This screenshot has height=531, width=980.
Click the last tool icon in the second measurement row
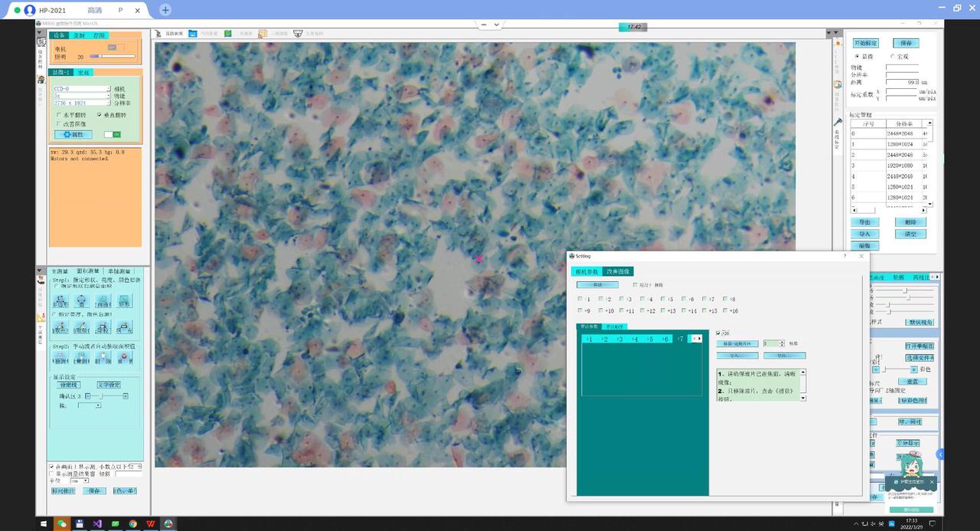point(124,327)
